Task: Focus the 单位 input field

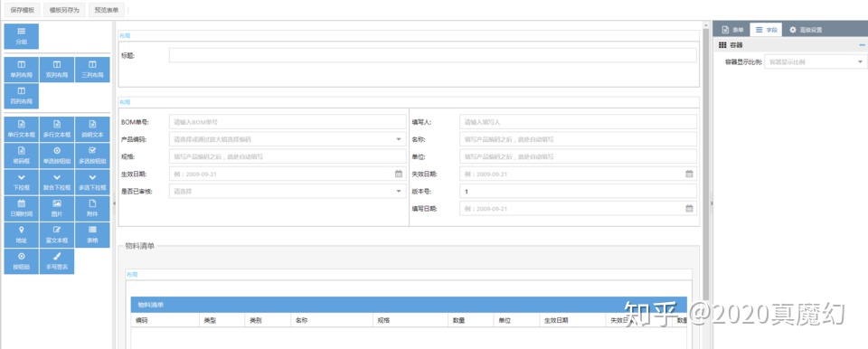Action: click(x=578, y=156)
